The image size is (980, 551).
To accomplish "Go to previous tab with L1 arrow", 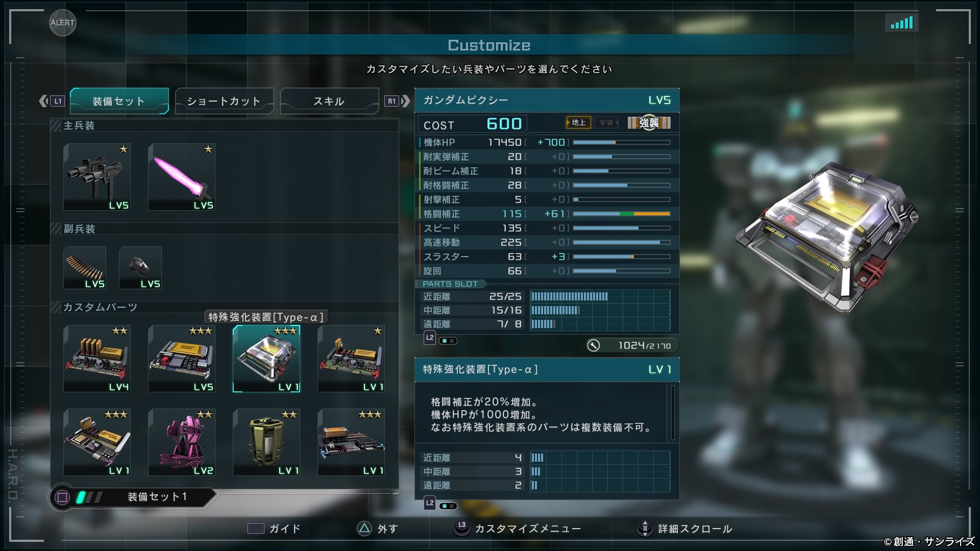I will tap(52, 101).
